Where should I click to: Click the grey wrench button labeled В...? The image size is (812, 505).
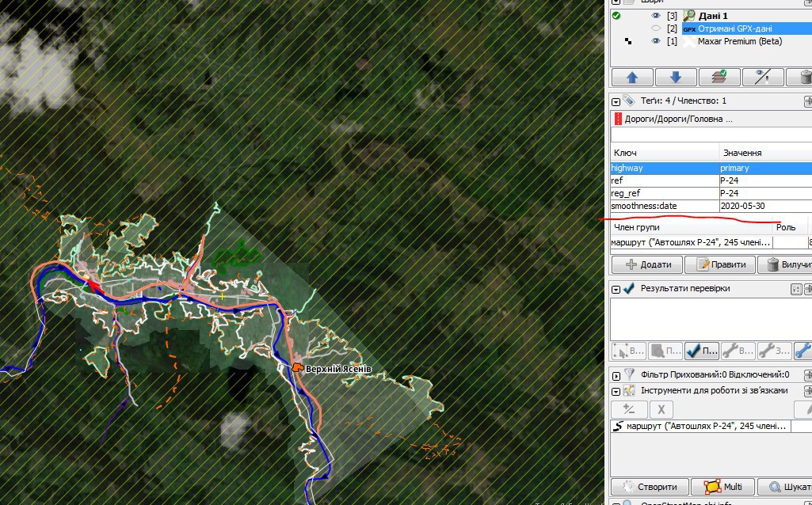click(738, 351)
